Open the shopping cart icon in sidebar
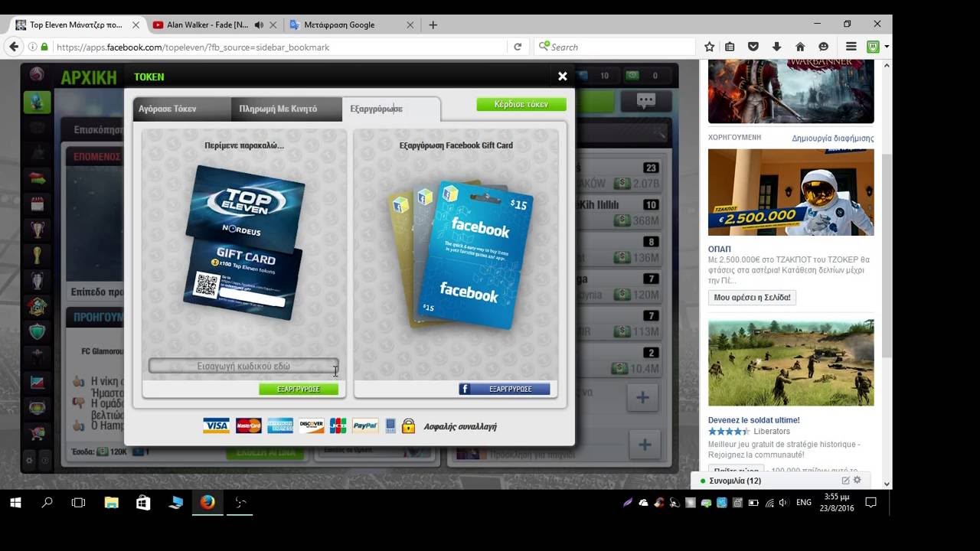Screen dimensions: 980x551 pyautogui.click(x=37, y=433)
